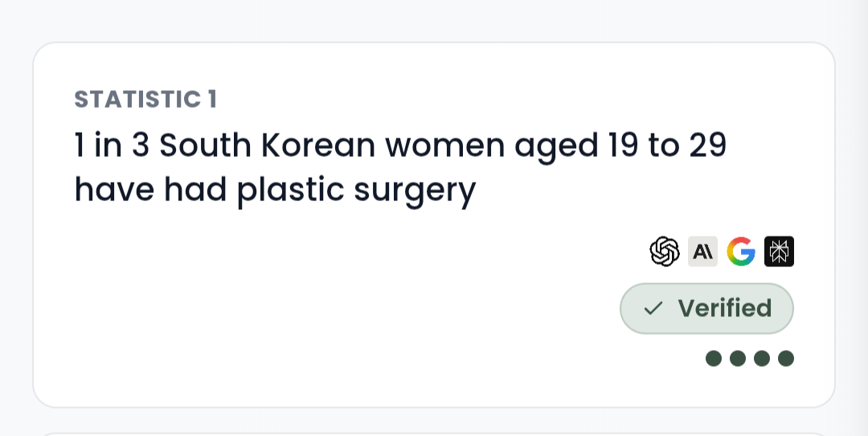The image size is (868, 436).
Task: Click the word 'Korean' in the headline
Action: pyautogui.click(x=318, y=145)
